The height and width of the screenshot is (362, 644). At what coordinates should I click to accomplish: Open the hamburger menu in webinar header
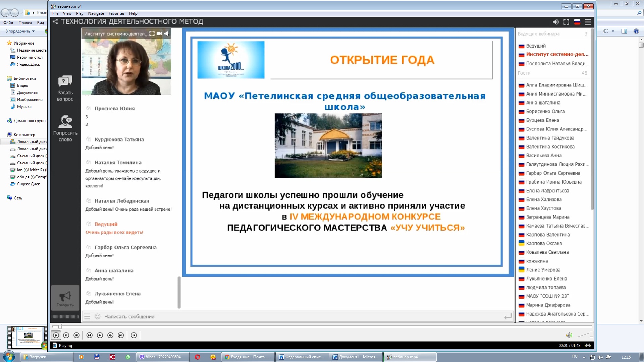tap(588, 22)
